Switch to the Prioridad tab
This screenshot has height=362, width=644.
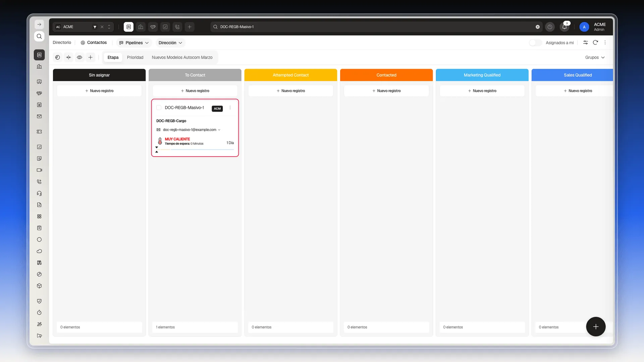[135, 57]
